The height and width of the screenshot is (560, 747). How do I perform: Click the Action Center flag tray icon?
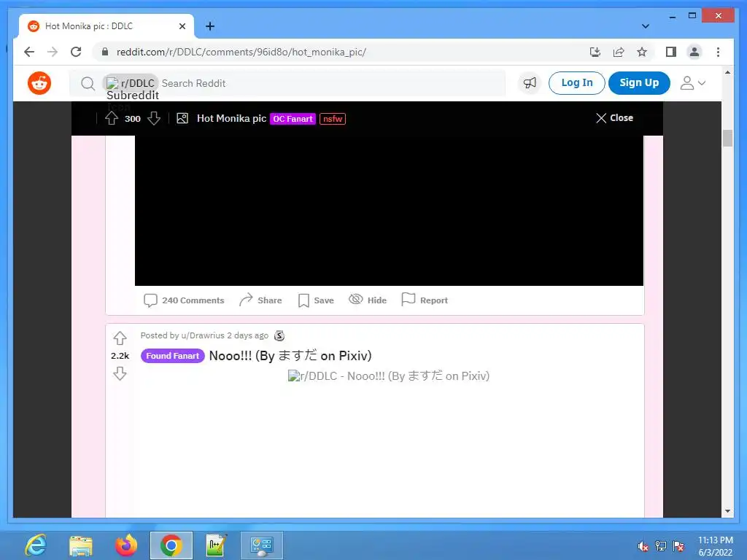point(678,547)
